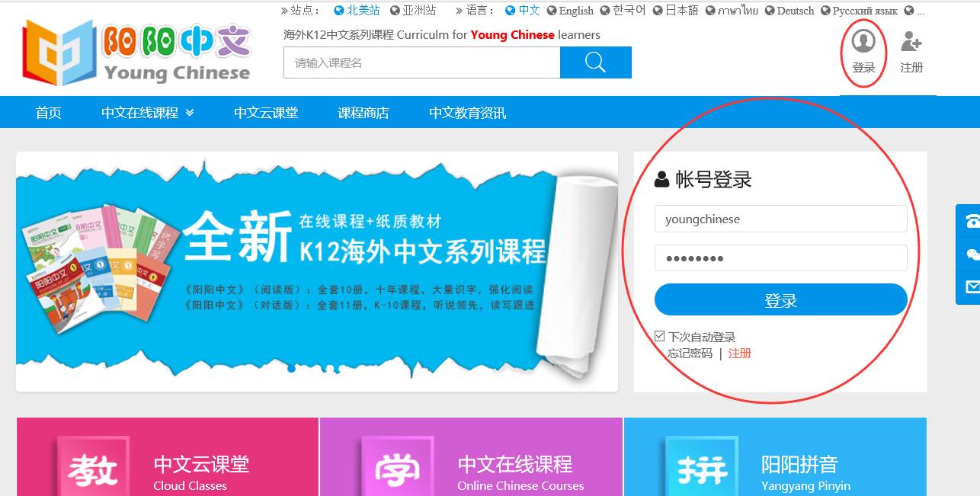
Task: Focus the youngchinese username field
Action: [780, 219]
